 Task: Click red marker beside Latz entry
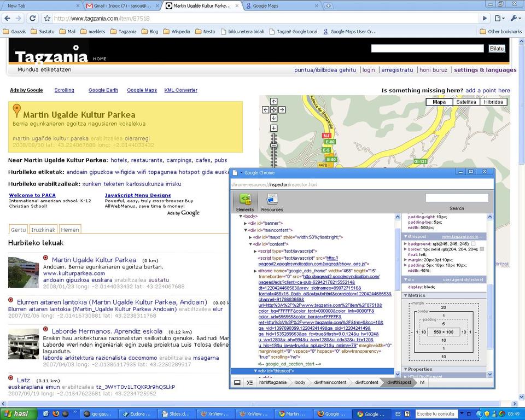11,378
